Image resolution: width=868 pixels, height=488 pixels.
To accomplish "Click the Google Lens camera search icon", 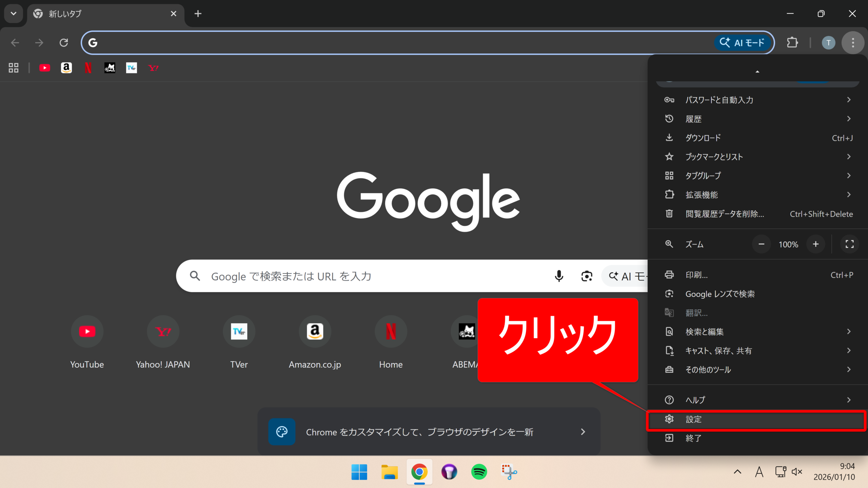I will click(x=587, y=276).
